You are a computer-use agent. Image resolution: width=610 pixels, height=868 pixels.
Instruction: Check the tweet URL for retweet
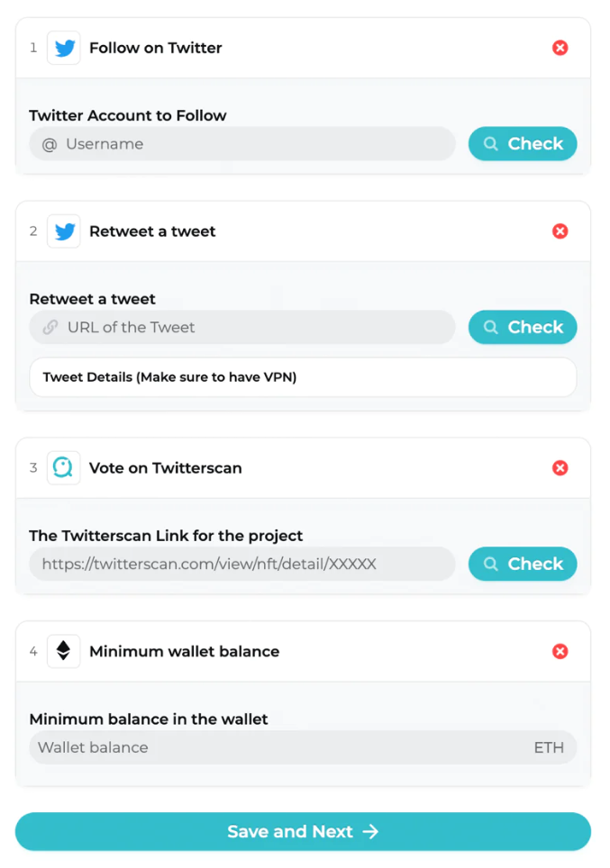[523, 327]
